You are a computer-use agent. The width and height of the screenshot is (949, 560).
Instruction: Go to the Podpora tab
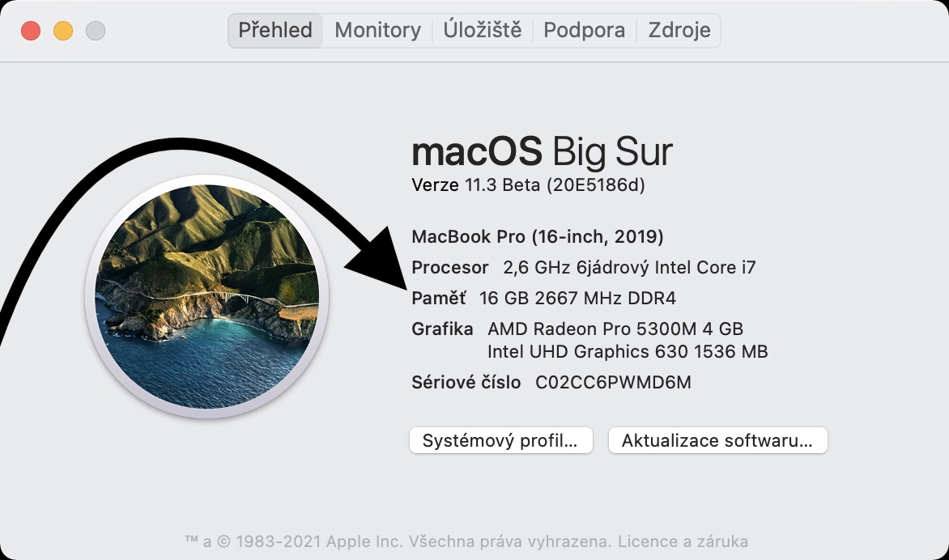click(584, 31)
